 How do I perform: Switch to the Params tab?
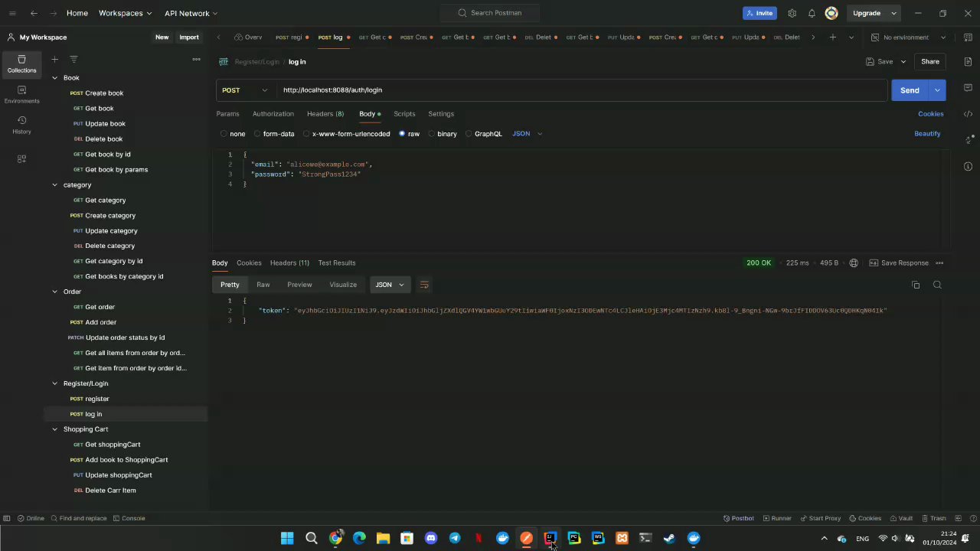click(227, 114)
